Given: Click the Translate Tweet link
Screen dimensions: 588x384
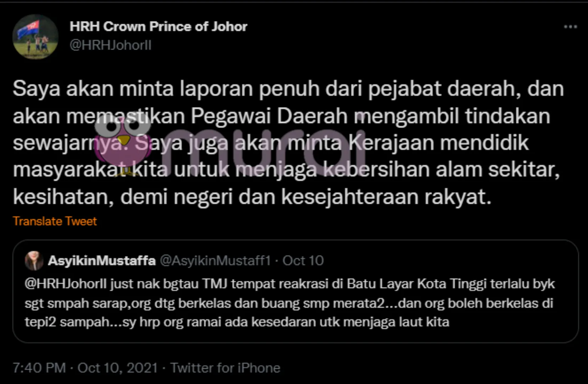Looking at the screenshot, I should coord(55,221).
